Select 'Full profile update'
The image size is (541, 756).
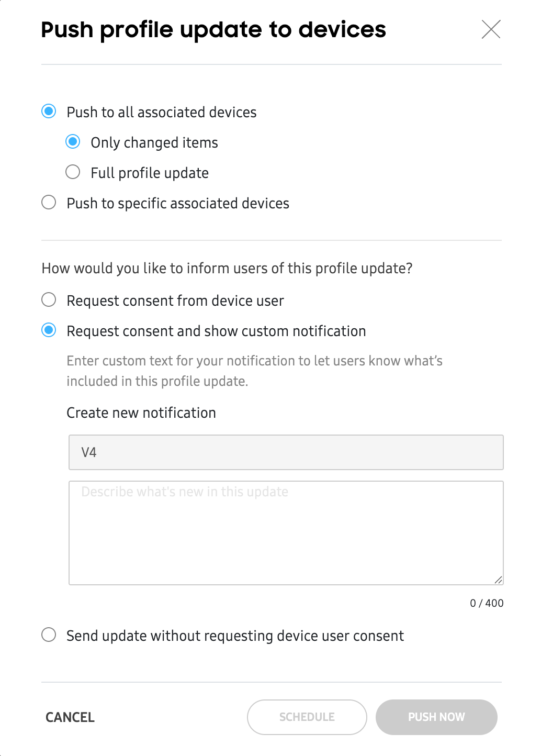click(73, 172)
